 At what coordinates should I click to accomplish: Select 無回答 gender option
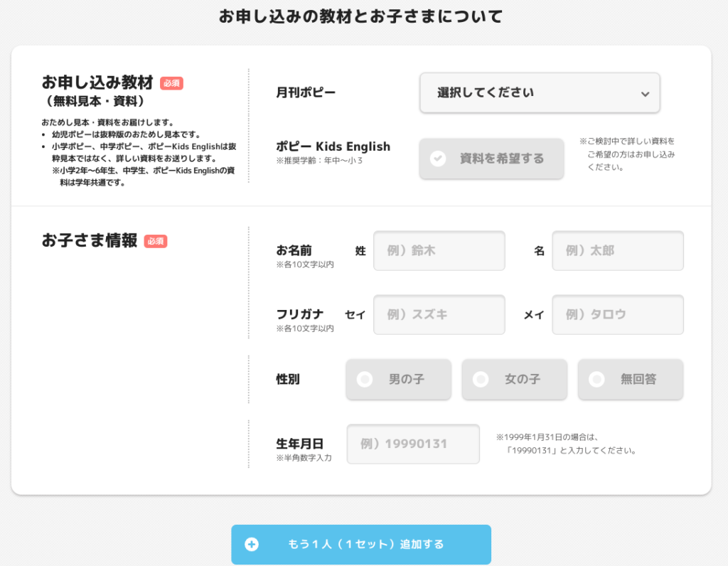[631, 379]
